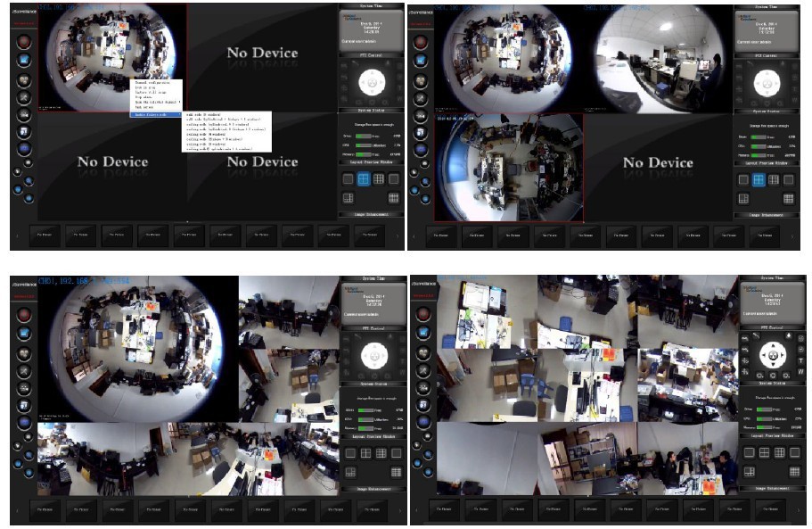Collapse System Status header in top-right screenshot
Screen dimensions: 812x529
[x=767, y=111]
